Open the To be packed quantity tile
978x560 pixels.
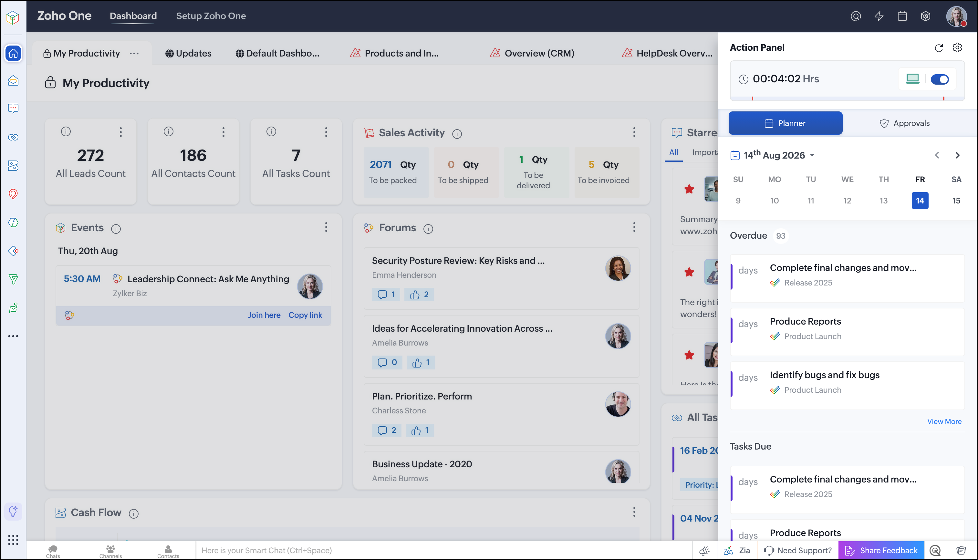tap(396, 172)
